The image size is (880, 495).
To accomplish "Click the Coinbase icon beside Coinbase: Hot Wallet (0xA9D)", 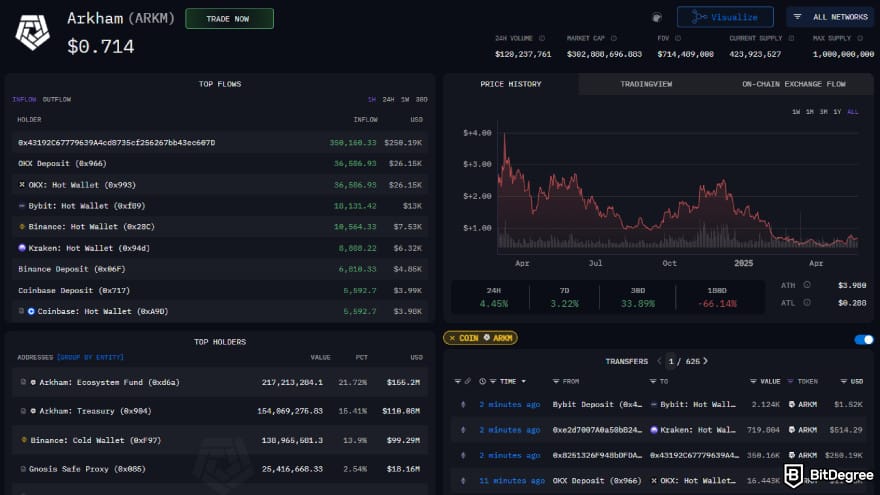I will pyautogui.click(x=31, y=311).
